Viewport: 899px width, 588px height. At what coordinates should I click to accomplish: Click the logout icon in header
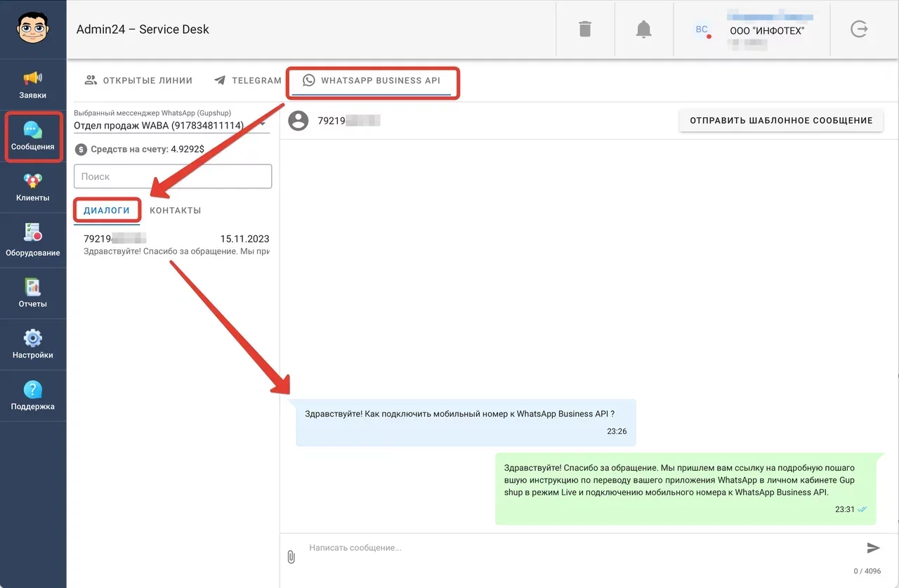pos(859,29)
